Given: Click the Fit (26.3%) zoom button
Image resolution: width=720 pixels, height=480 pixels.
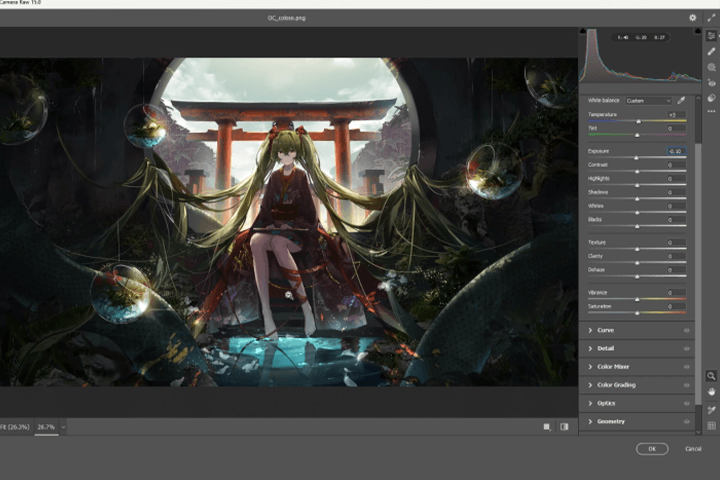Looking at the screenshot, I should pyautogui.click(x=15, y=427).
